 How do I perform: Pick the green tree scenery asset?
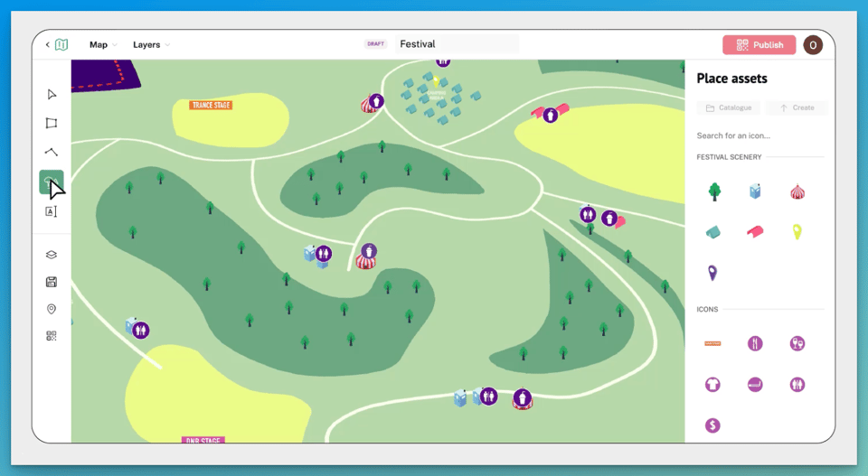(714, 191)
